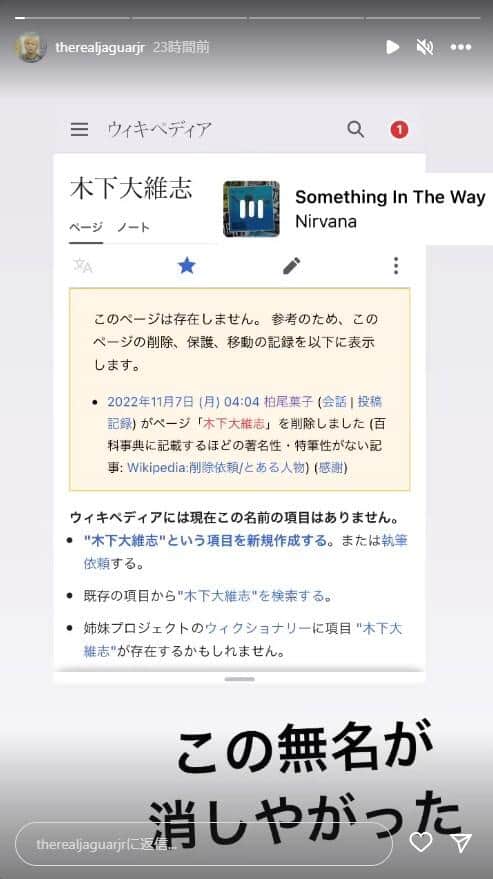Tap the therealjaguarjr profile picture
Viewport: 493px width, 879px height.
(31, 47)
